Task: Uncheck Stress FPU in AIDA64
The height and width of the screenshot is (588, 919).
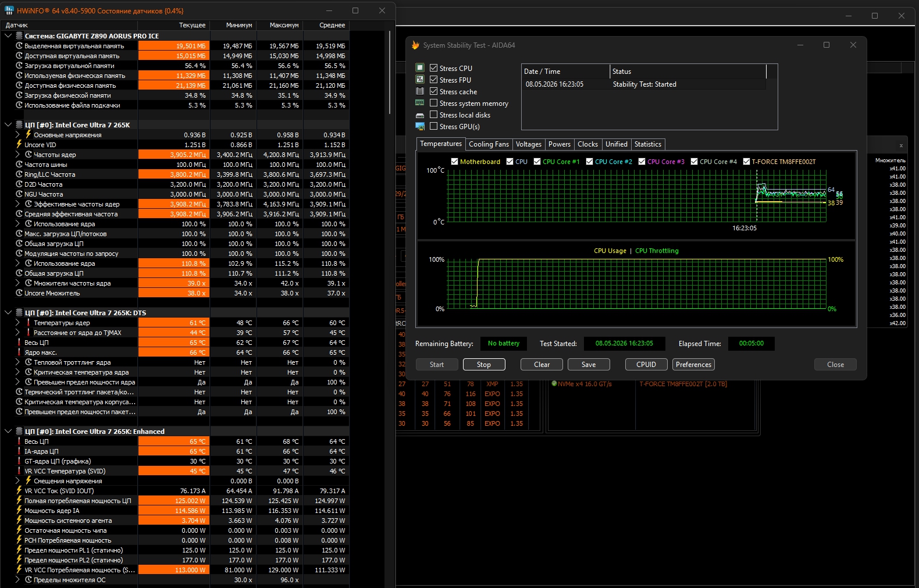Action: (x=433, y=80)
